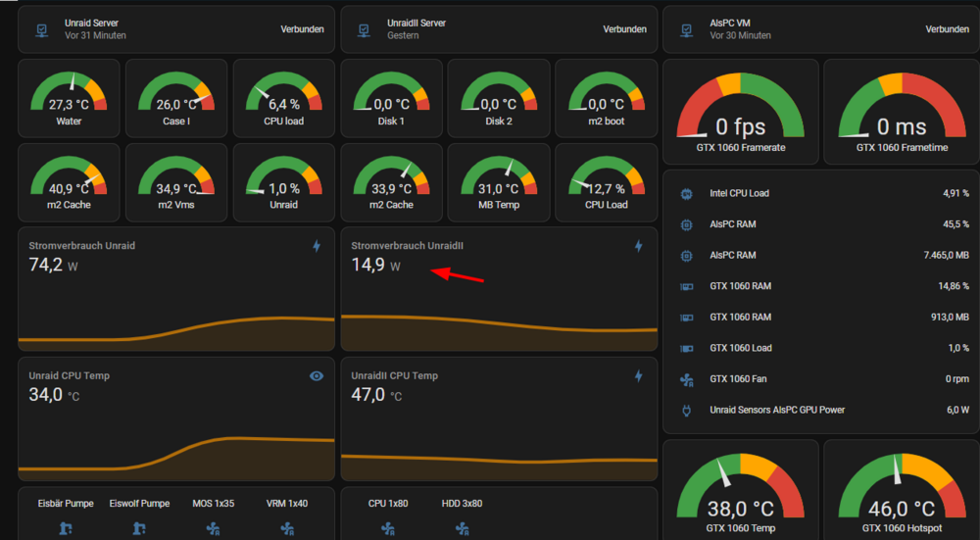Click the Unraid Sensors AlsPC GPU Power label

(x=777, y=411)
